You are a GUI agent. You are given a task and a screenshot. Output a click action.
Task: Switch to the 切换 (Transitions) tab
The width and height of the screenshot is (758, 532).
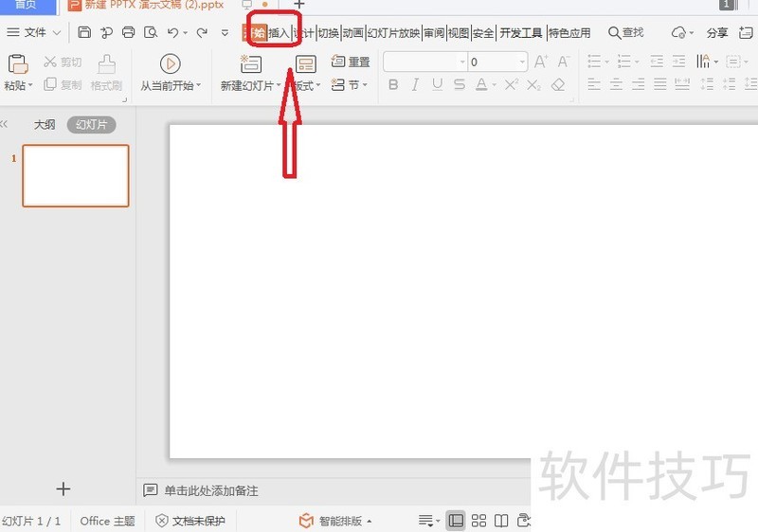(x=329, y=33)
